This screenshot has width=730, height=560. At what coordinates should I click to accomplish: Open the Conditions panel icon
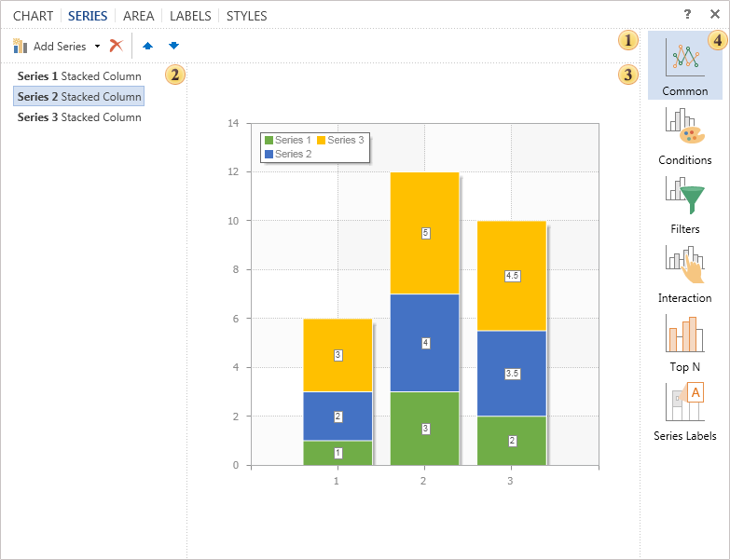click(684, 128)
